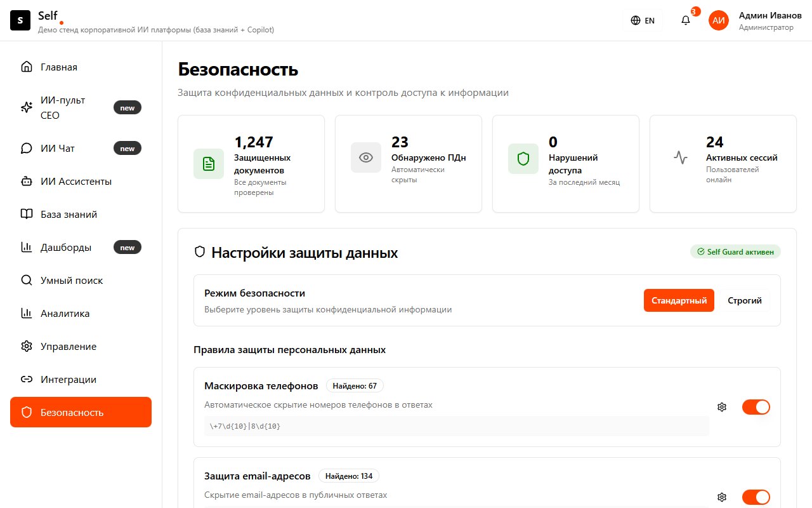The image size is (812, 508).
Task: Go to Главная in the sidebar
Action: click(81, 67)
